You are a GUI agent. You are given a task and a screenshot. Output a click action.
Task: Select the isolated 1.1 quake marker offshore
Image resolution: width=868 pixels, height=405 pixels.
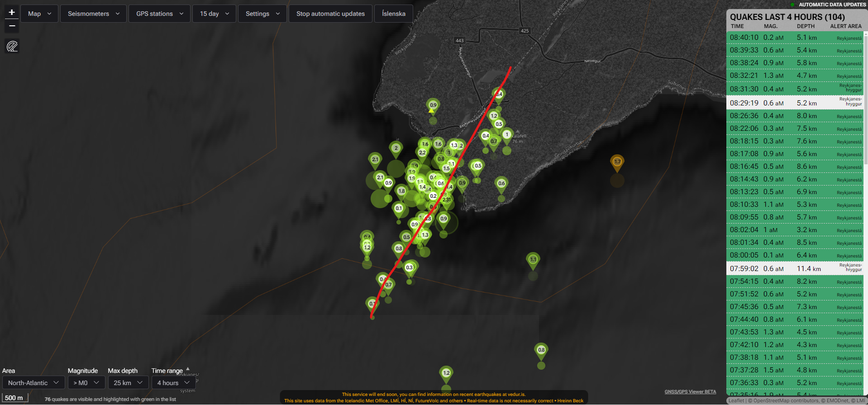533,260
